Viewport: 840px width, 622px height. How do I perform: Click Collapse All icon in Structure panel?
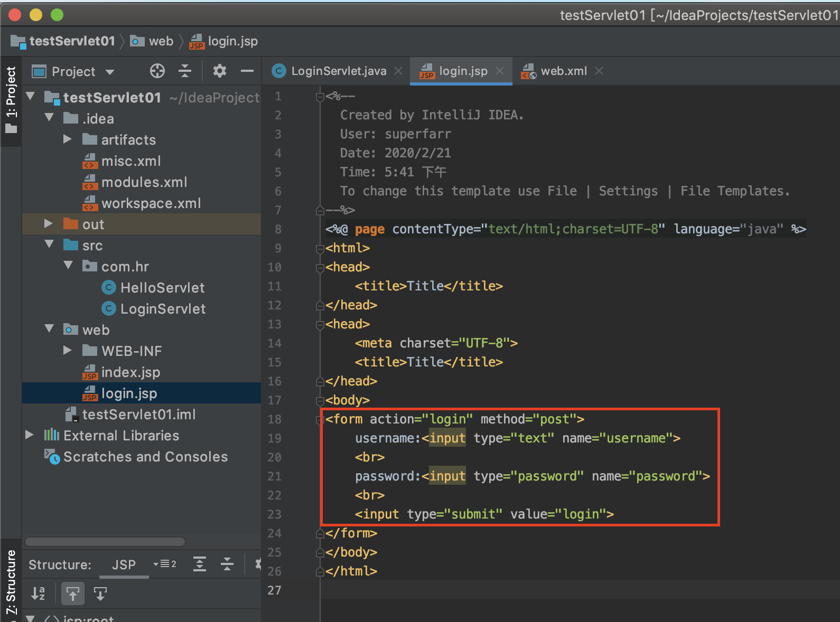(227, 564)
